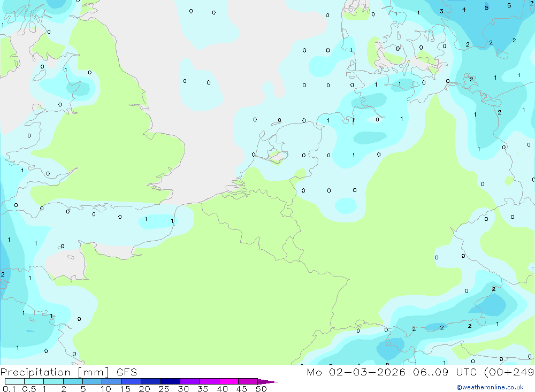Click the 45–50 mm legend swatch
This screenshot has height=392, width=535.
coord(248,381)
